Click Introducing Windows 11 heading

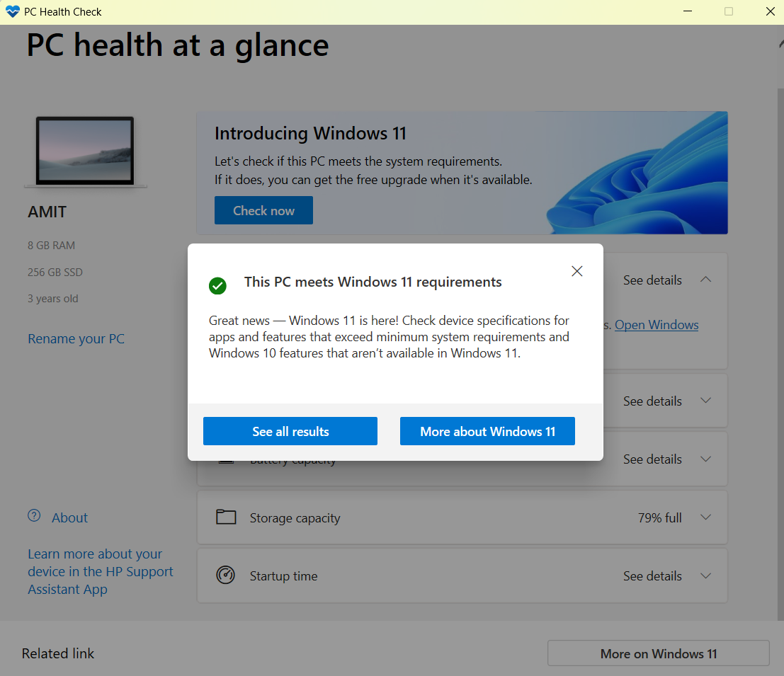310,133
